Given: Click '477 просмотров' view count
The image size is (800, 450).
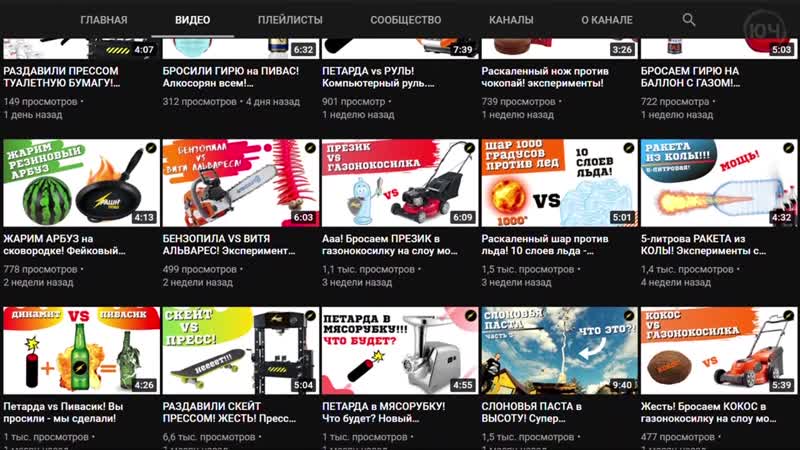Looking at the screenshot, I should click(678, 437).
